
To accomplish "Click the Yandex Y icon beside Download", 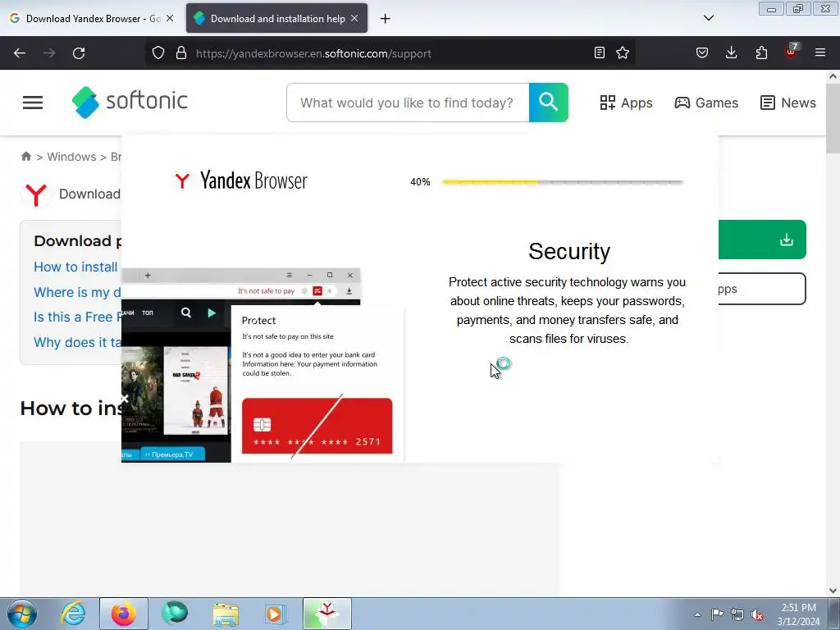I will pyautogui.click(x=36, y=194).
